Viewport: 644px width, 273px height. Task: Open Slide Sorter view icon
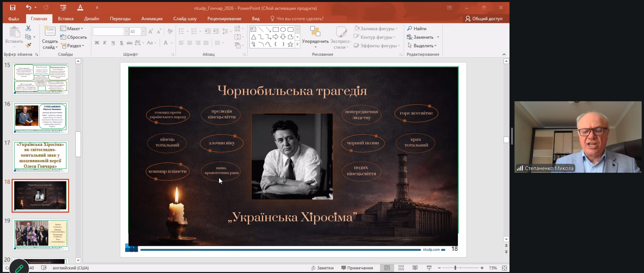tap(401, 268)
